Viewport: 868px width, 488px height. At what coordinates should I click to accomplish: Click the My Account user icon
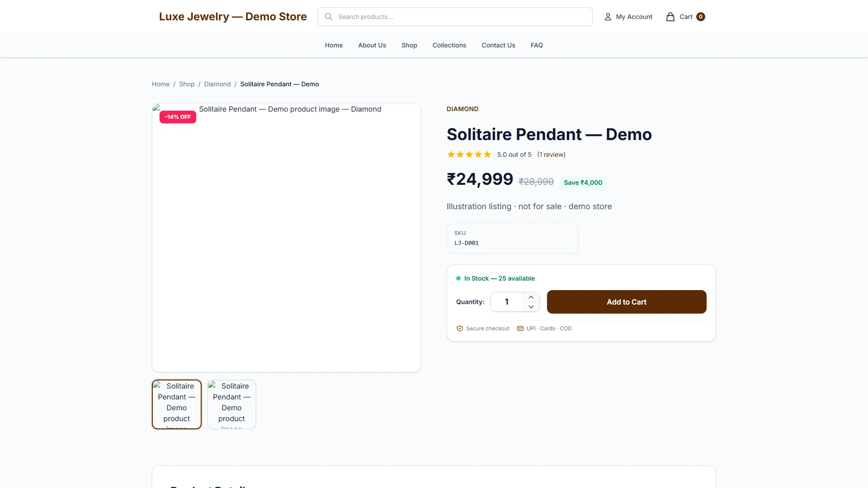(x=608, y=17)
